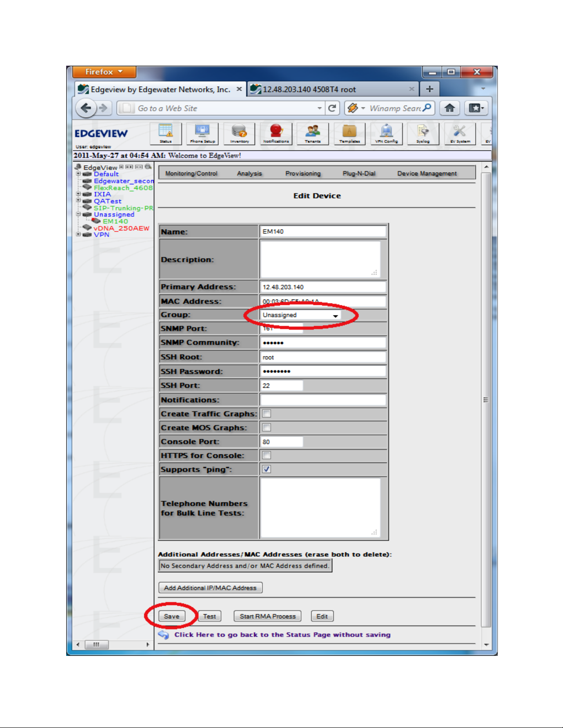The height and width of the screenshot is (728, 563).
Task: Select the vDNA_250AEW tree item
Action: click(121, 228)
